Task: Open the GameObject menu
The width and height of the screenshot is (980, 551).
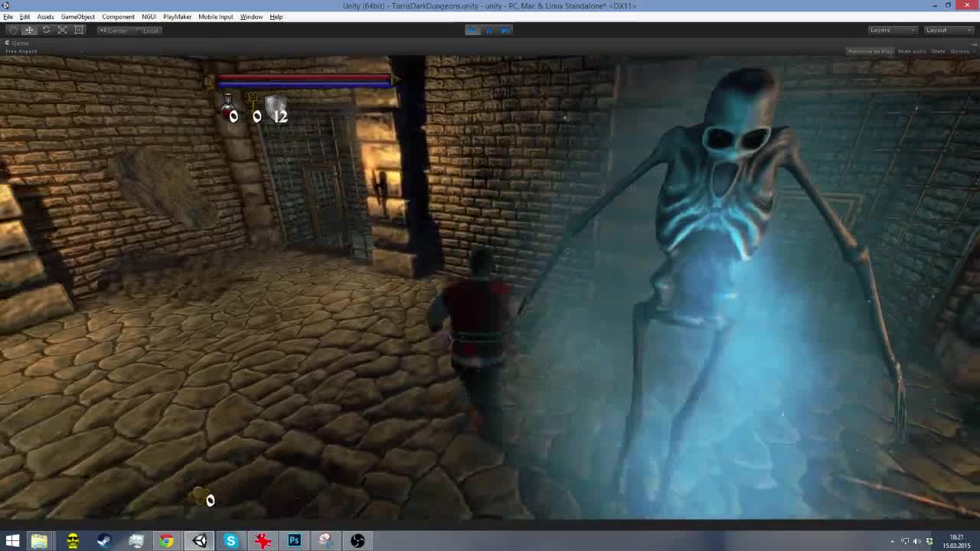Action: (79, 16)
